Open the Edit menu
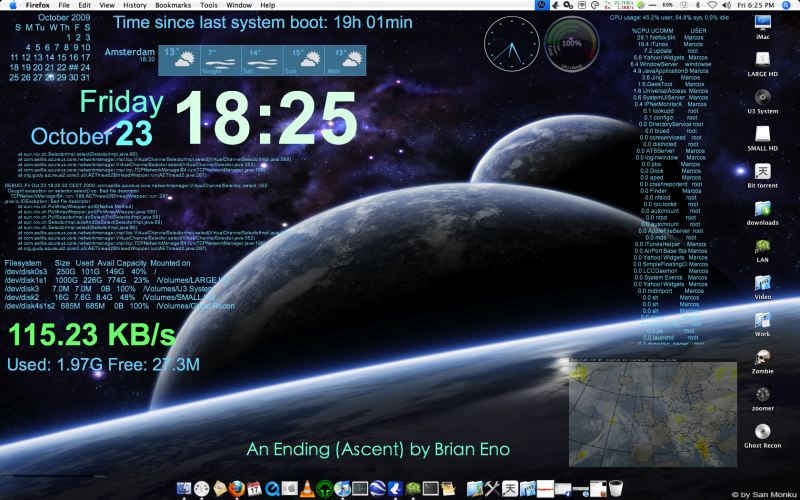This screenshot has width=800, height=500. (x=85, y=5)
